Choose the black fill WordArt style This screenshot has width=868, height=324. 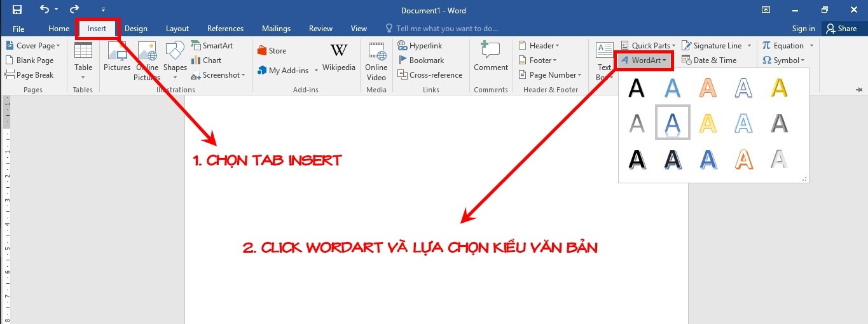pos(637,88)
